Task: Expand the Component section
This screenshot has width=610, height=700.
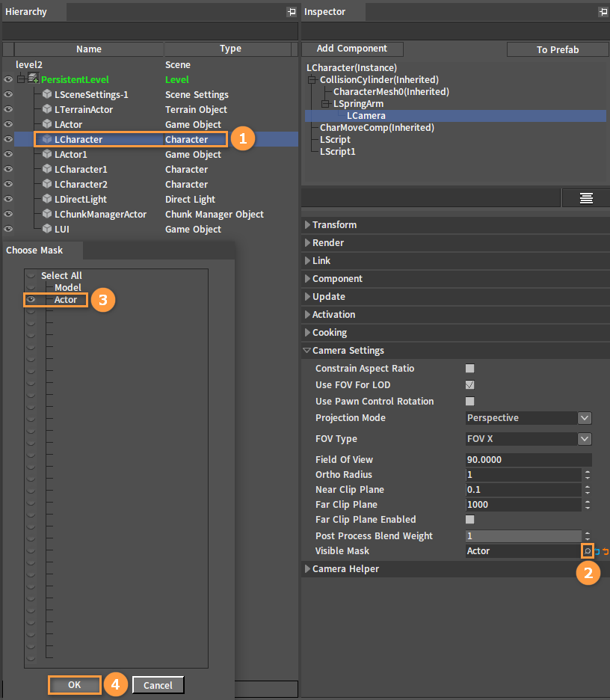Action: pyautogui.click(x=307, y=278)
